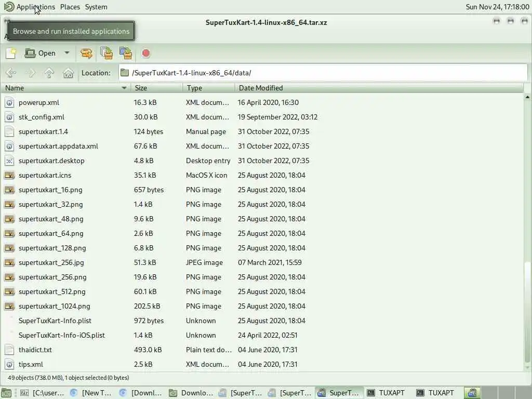The image size is (532, 399).
Task: Select the supertuxkart_64.png image icon
Action: point(9,234)
